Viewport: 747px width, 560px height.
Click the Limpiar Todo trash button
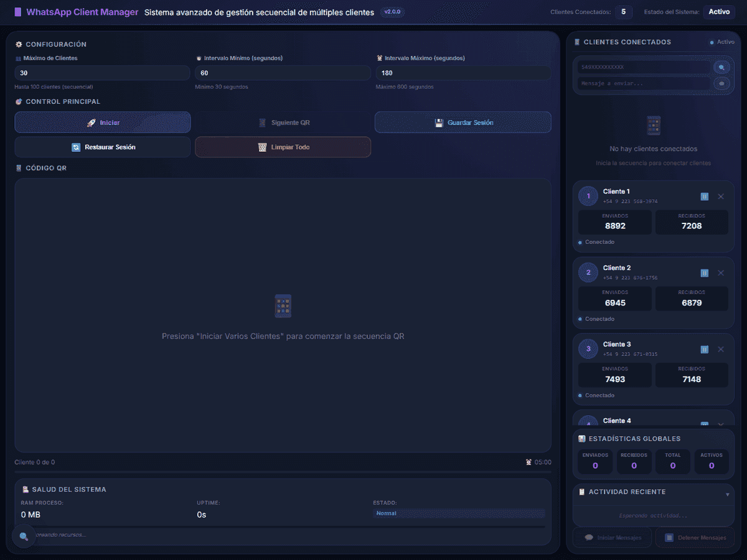283,147
